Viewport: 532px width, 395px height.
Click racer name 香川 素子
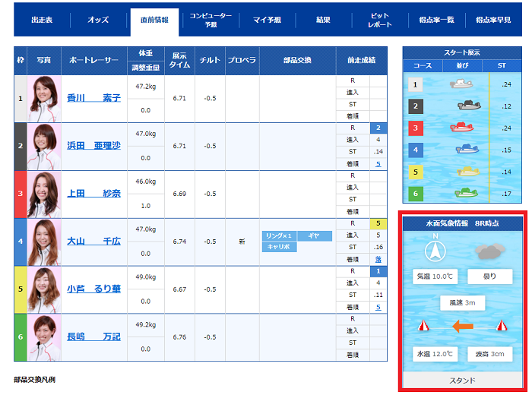coord(93,98)
